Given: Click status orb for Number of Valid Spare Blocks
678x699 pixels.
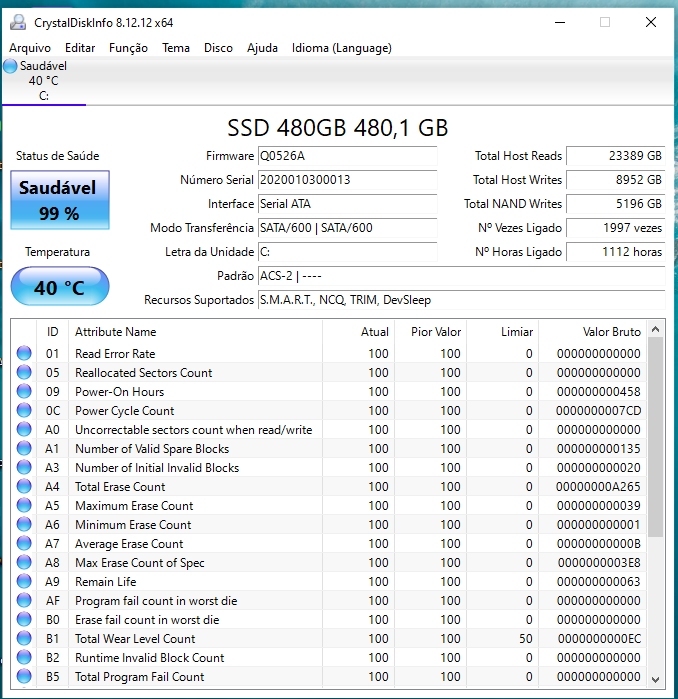Looking at the screenshot, I should [24, 448].
